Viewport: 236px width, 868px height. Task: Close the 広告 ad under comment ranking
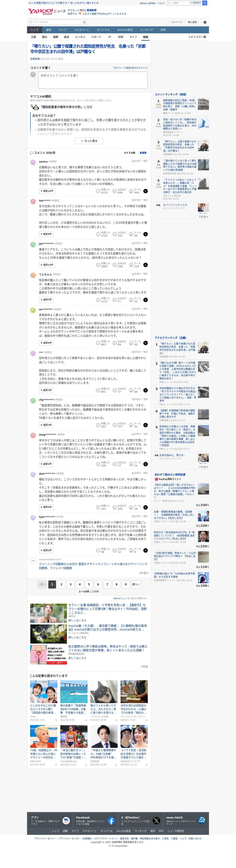[207, 217]
